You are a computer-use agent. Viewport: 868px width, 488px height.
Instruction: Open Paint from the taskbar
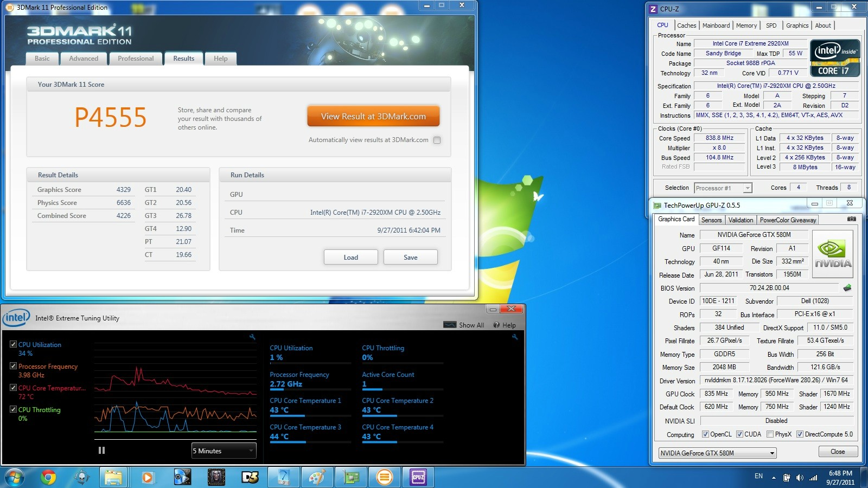pos(317,477)
